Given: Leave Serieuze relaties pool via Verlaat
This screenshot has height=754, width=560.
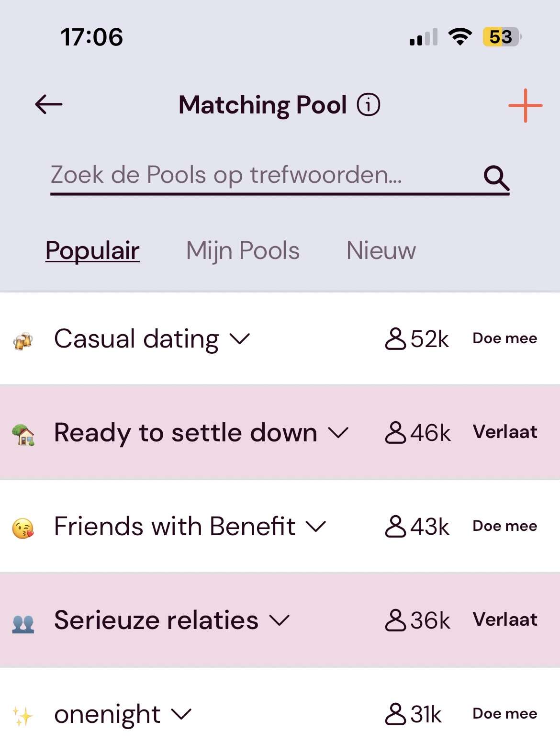Looking at the screenshot, I should pos(505,619).
